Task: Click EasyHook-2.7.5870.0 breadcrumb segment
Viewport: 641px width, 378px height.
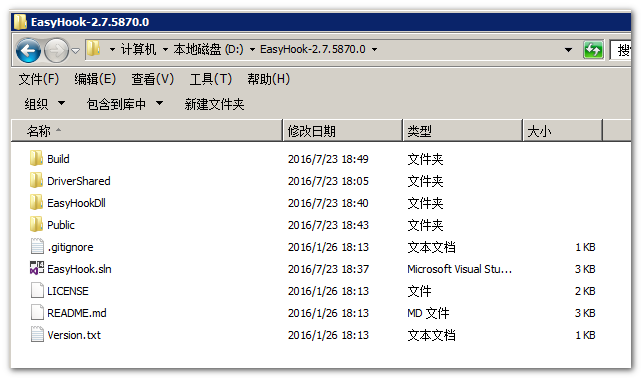Action: point(313,49)
